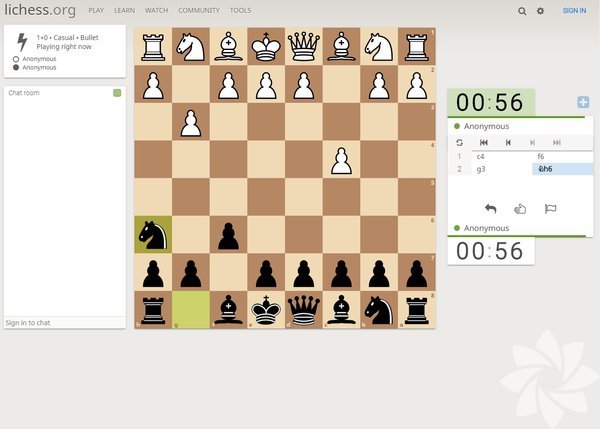
Task: Propose a takeback with arrow icon
Action: (490, 209)
